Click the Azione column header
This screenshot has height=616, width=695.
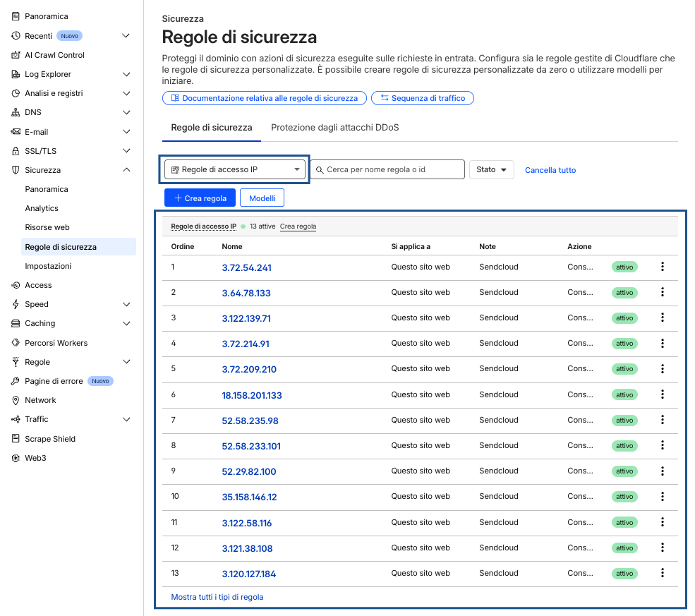pos(579,246)
